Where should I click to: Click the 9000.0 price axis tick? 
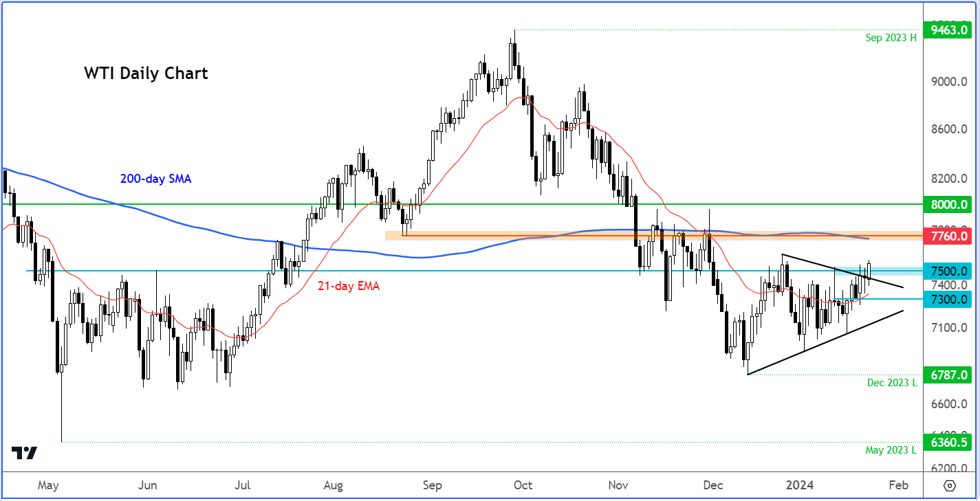pos(948,82)
